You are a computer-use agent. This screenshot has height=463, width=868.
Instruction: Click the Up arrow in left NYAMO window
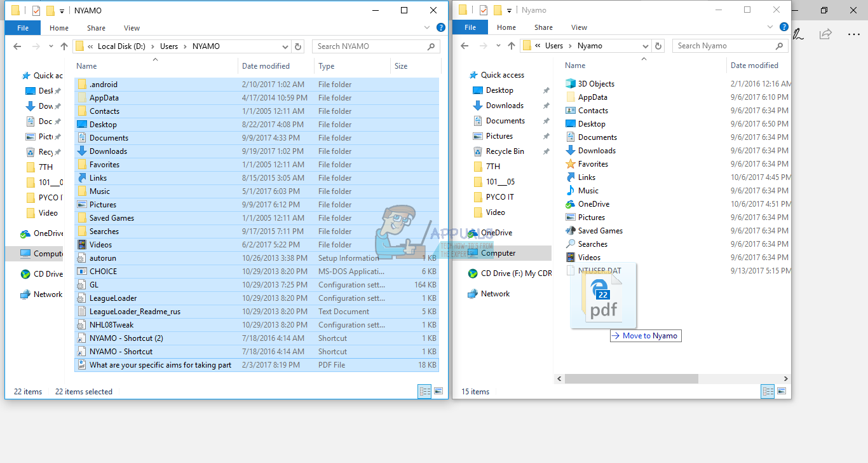click(x=64, y=46)
